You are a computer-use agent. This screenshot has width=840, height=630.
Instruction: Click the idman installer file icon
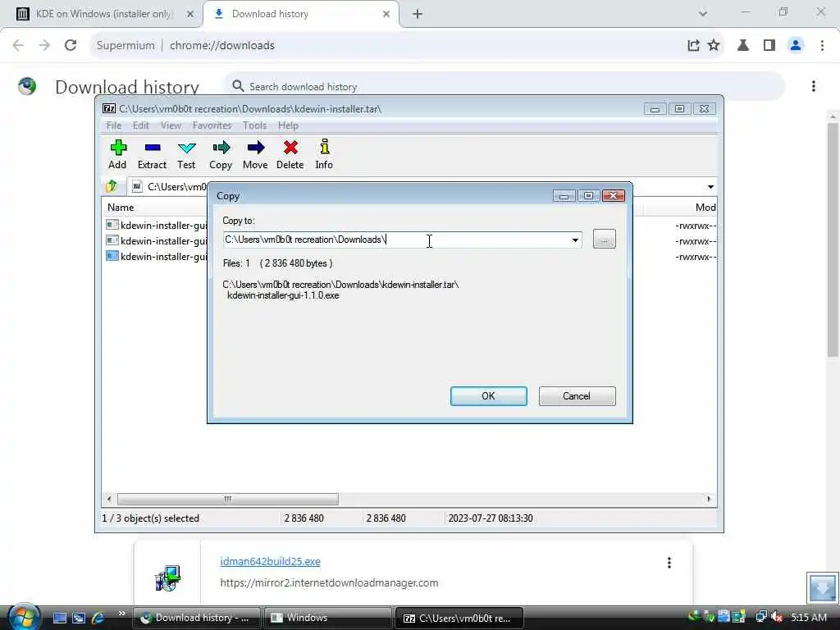point(167,578)
